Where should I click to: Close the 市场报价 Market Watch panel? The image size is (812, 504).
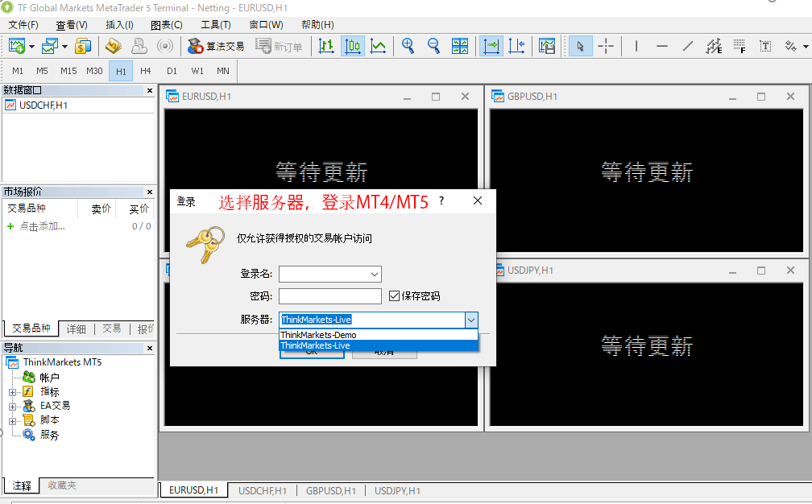(150, 192)
